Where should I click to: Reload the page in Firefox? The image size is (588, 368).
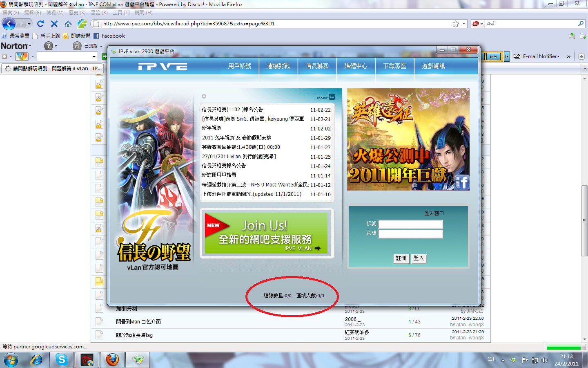(40, 24)
